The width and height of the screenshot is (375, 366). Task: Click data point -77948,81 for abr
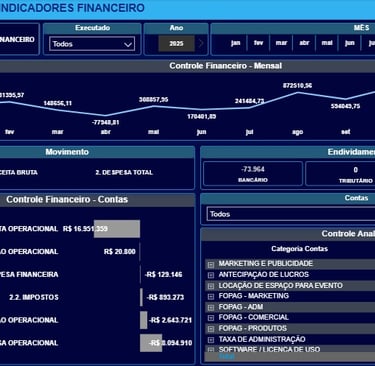[105, 115]
